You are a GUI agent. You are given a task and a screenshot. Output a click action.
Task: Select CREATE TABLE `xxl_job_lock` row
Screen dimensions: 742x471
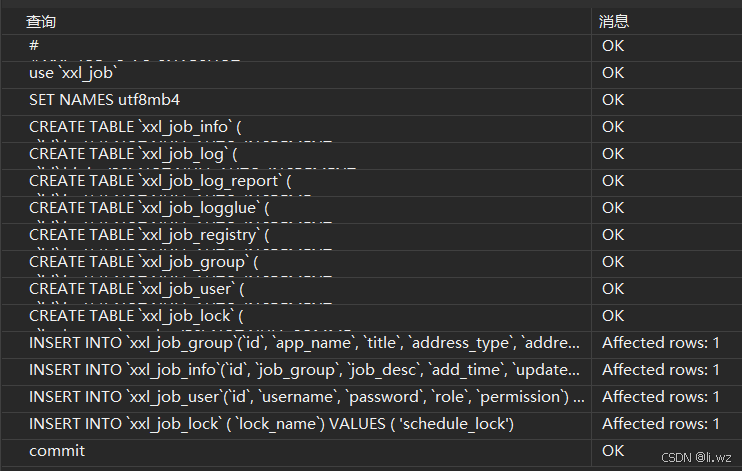point(136,316)
